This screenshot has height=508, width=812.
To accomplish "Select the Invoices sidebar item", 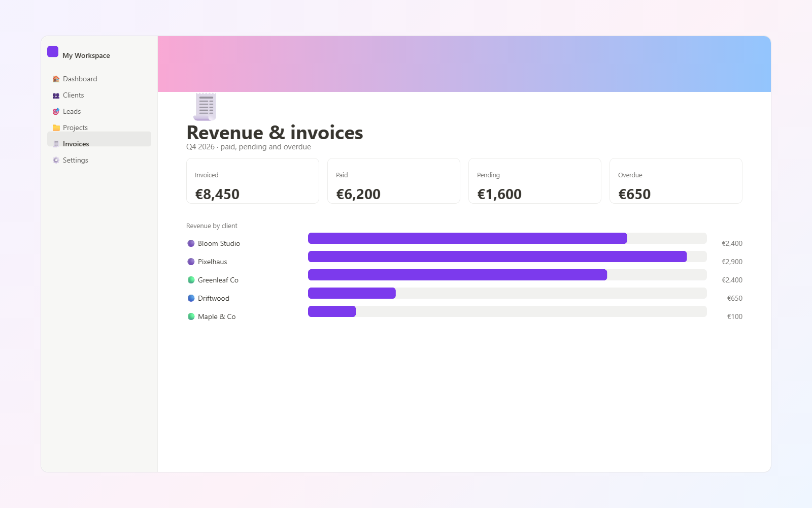I will pyautogui.click(x=99, y=139).
